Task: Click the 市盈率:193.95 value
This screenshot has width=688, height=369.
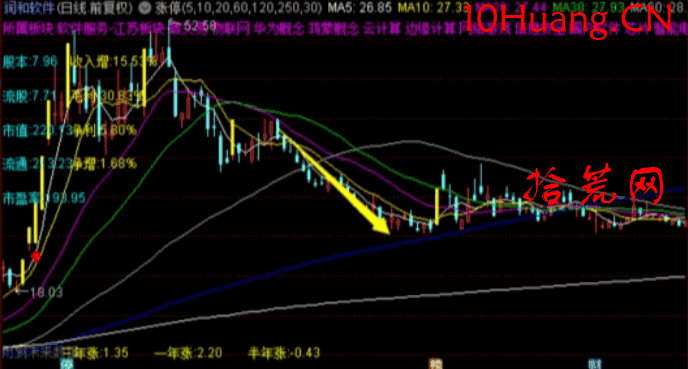Action: pyautogui.click(x=44, y=198)
